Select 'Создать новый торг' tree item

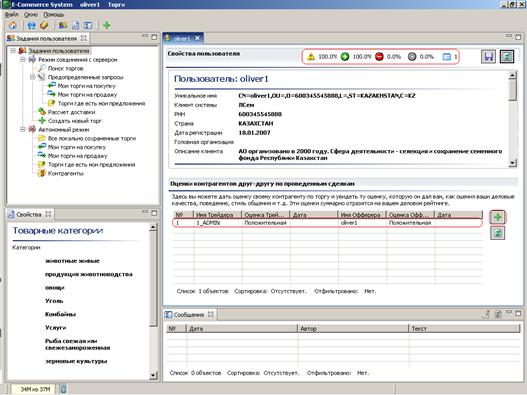point(74,121)
